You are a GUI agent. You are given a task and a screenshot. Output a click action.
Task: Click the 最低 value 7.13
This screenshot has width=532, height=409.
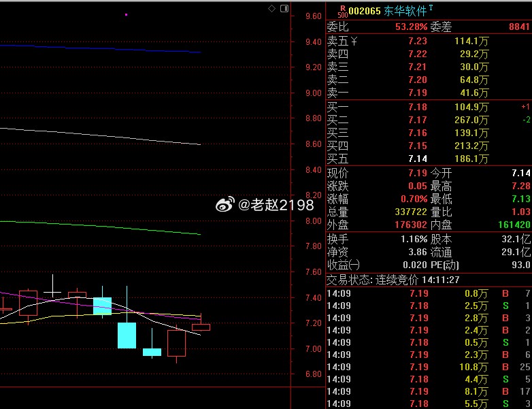(521, 199)
